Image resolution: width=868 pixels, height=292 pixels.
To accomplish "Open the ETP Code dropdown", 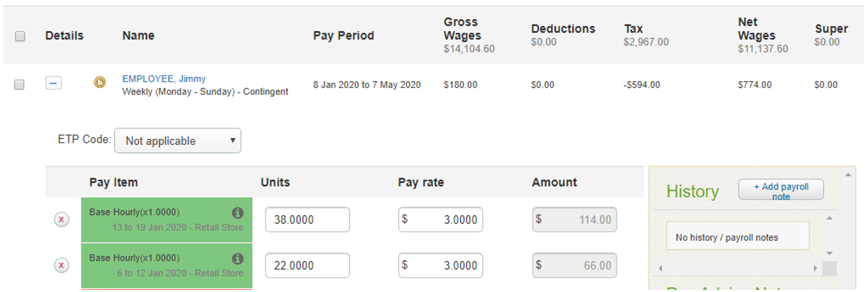I will 178,141.
